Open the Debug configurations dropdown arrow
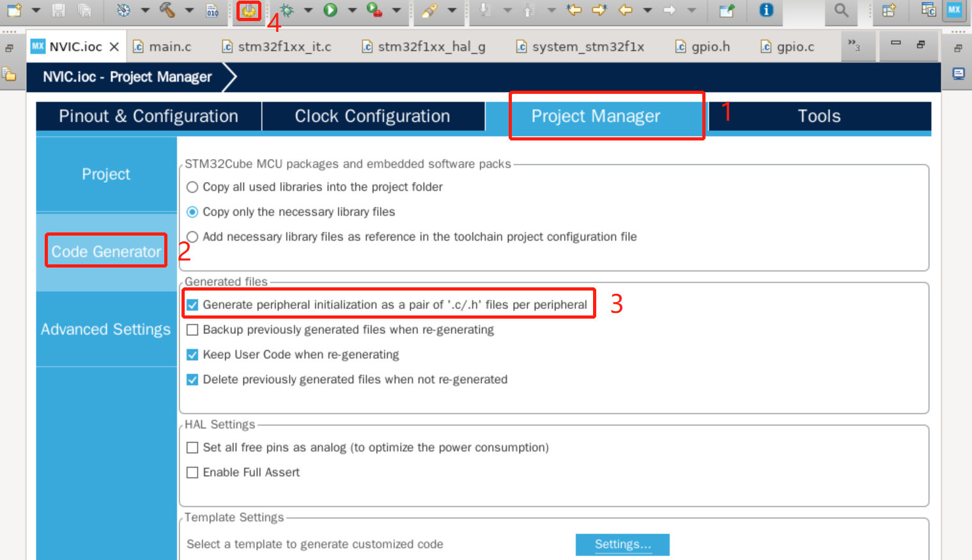 point(308,10)
